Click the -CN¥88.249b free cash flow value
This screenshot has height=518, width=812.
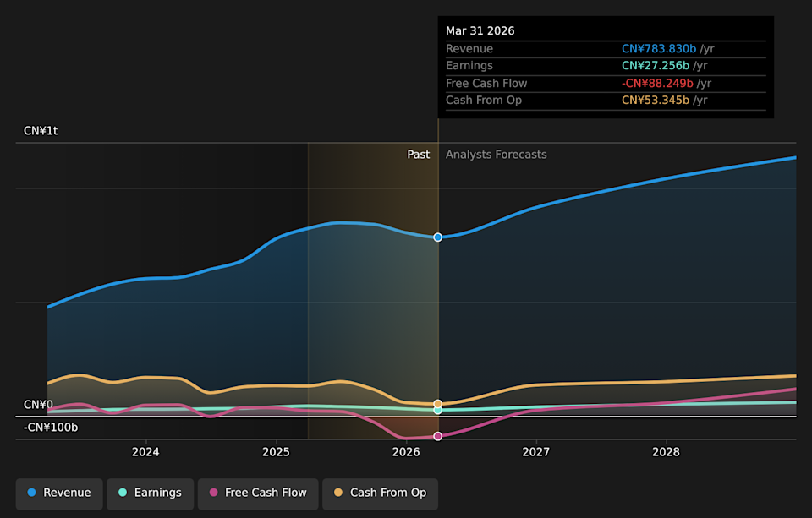[657, 84]
